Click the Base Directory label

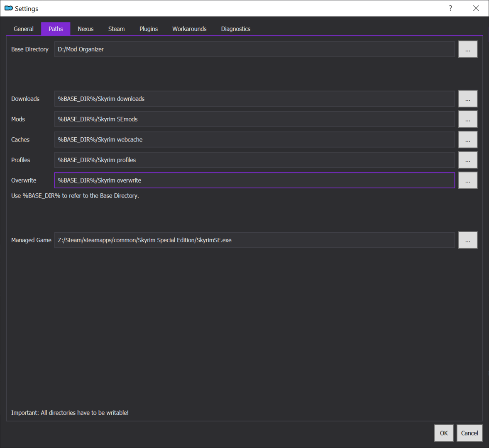pos(30,49)
